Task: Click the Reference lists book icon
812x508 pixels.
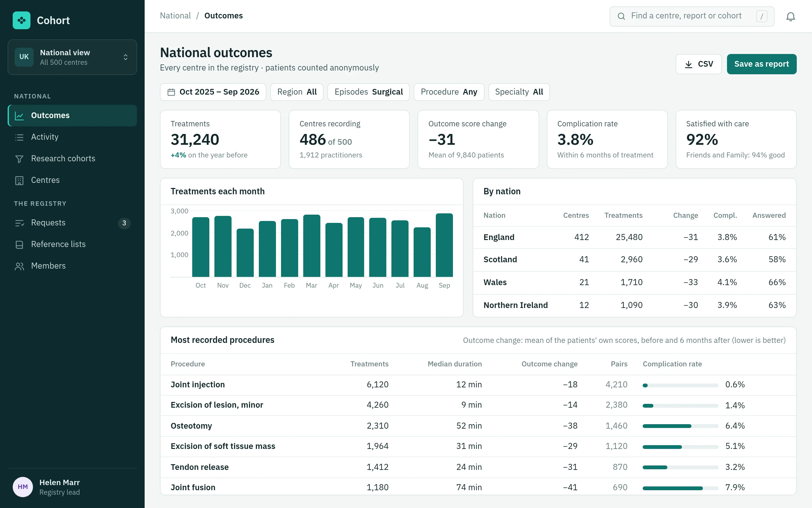Action: coord(19,244)
